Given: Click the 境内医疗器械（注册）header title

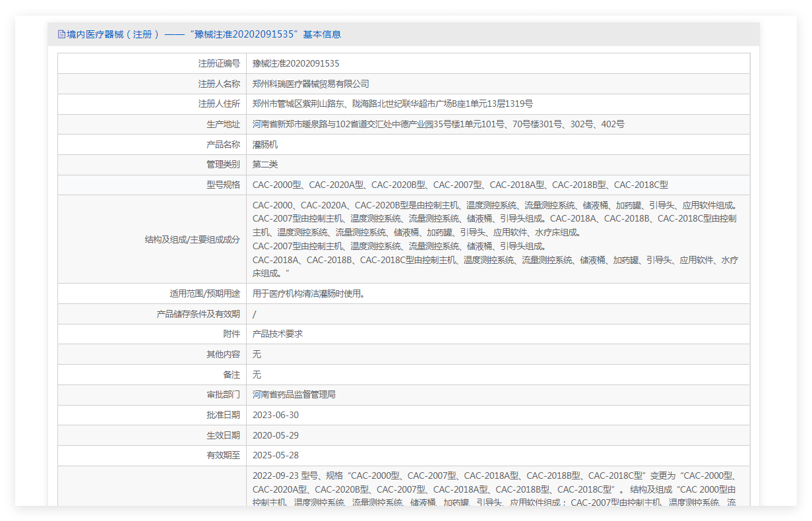Looking at the screenshot, I should (113, 34).
